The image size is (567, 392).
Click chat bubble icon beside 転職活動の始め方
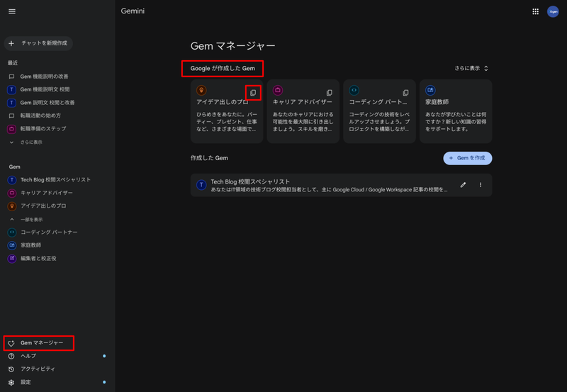point(11,116)
